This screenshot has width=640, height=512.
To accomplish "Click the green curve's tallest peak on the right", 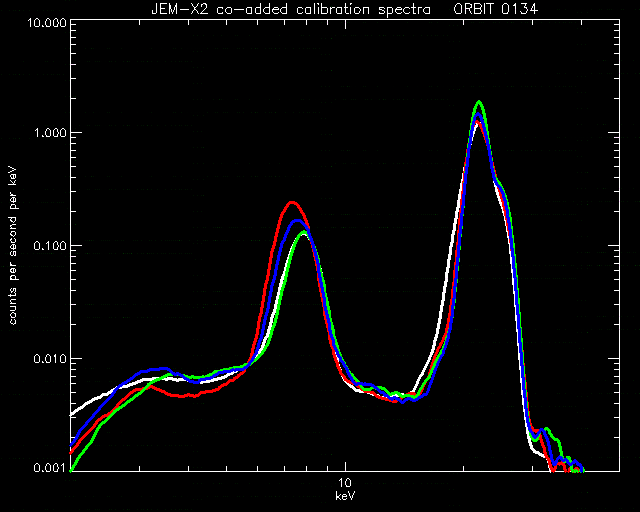I will 479,102.
